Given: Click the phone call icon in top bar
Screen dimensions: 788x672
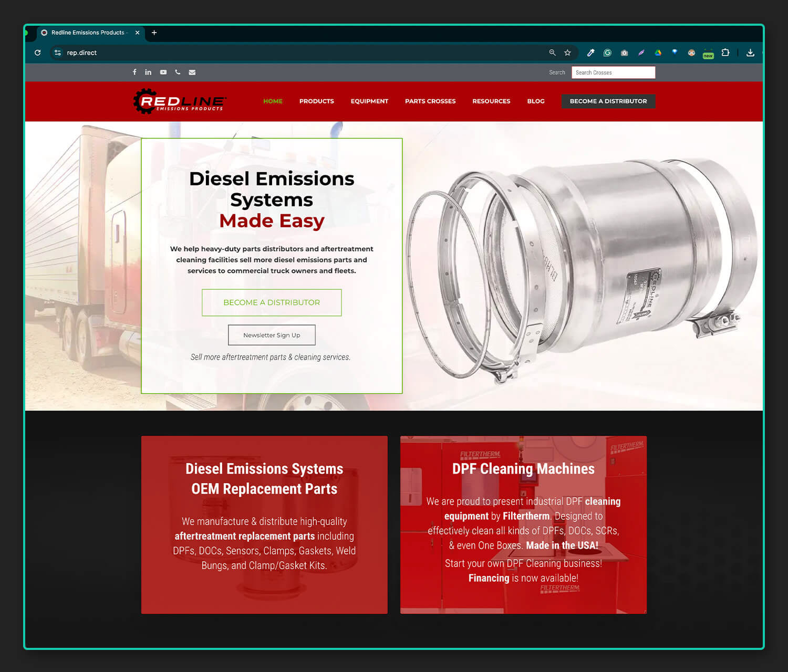Looking at the screenshot, I should (178, 72).
